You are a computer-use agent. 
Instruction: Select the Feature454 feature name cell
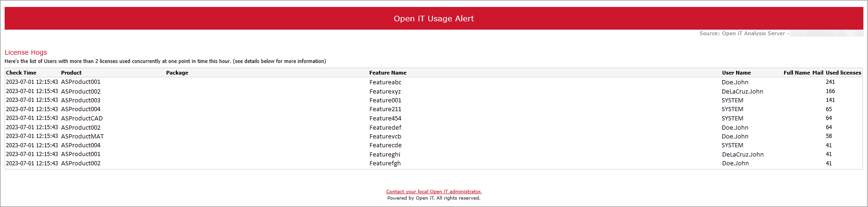pos(385,118)
